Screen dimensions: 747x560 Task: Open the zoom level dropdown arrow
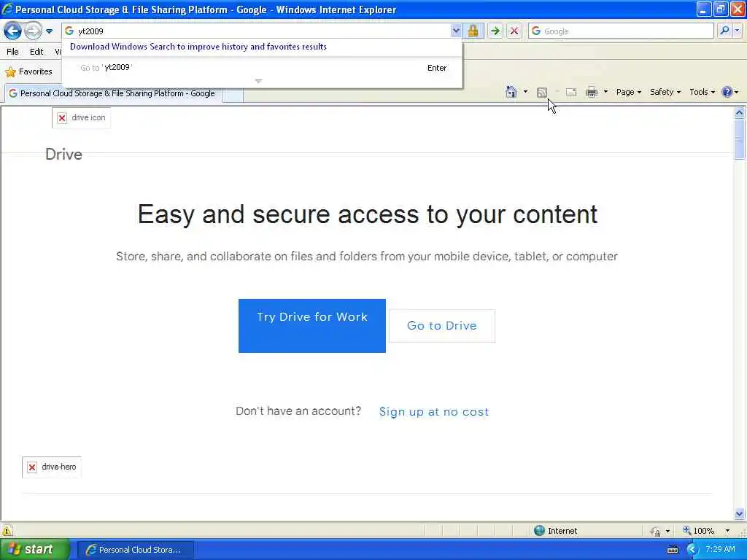727,531
